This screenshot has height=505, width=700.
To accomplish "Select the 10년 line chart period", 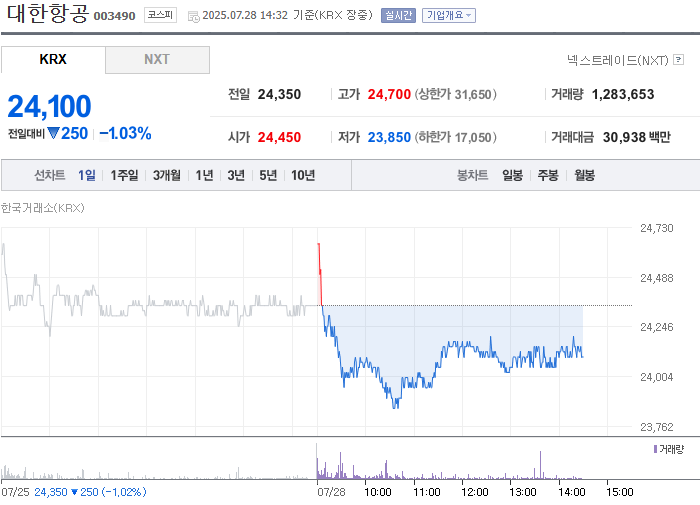I will coord(303,175).
